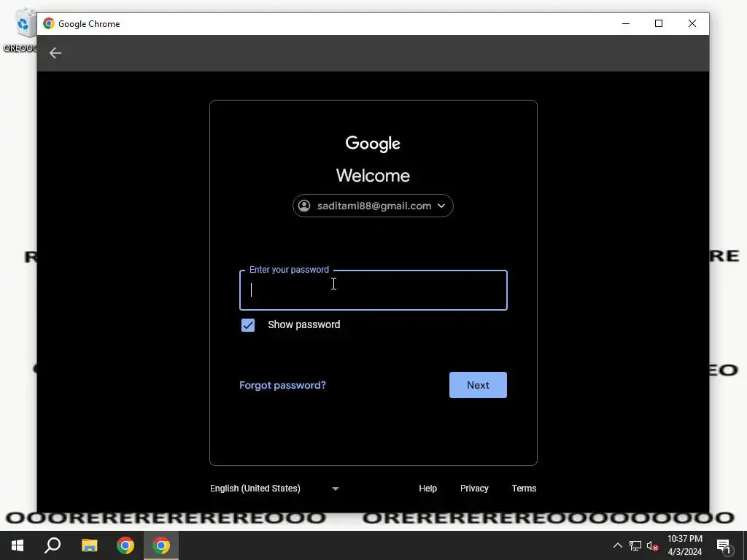
Task: Open the saditami88@gmail.com account switcher
Action: tap(373, 206)
